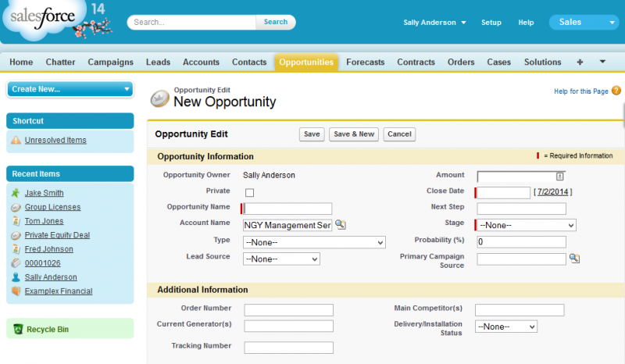Expand the additional tabs arrow
Screen dimensions: 625x364
click(x=602, y=62)
